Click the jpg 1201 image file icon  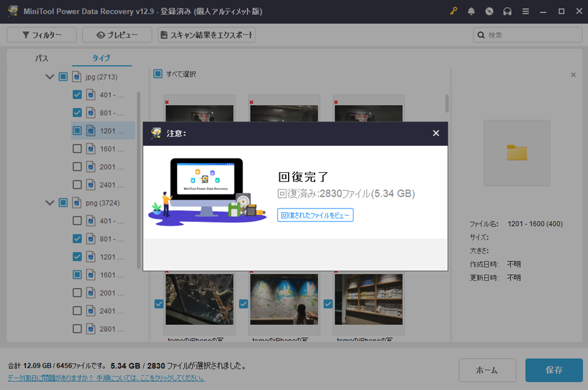tap(91, 131)
